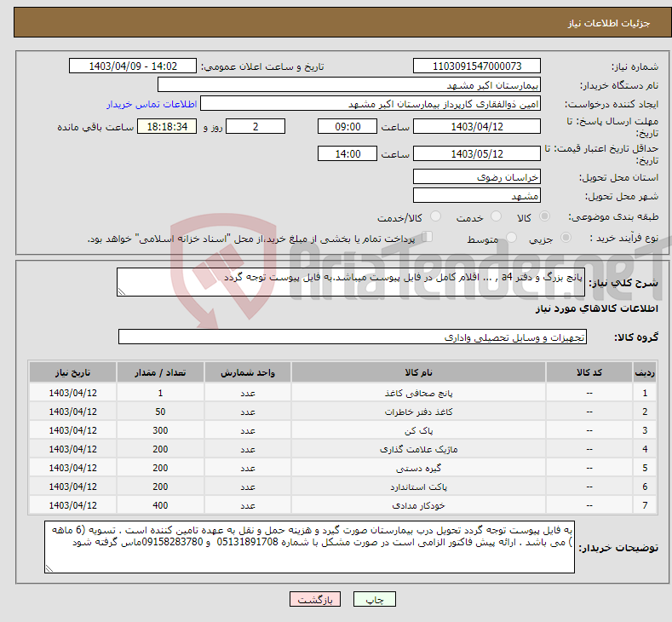
Task: Click the پاکت استاندارد item name
Action: click(418, 487)
